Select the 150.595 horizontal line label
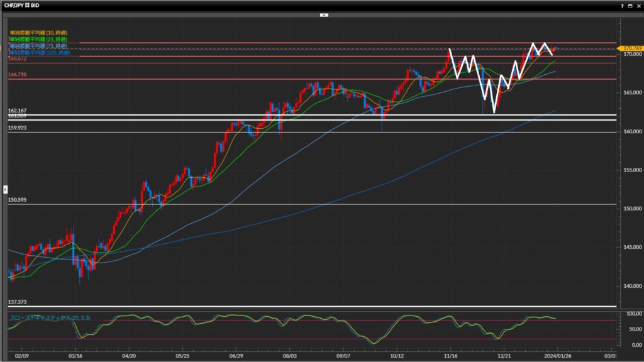This screenshot has height=362, width=644. [x=17, y=200]
